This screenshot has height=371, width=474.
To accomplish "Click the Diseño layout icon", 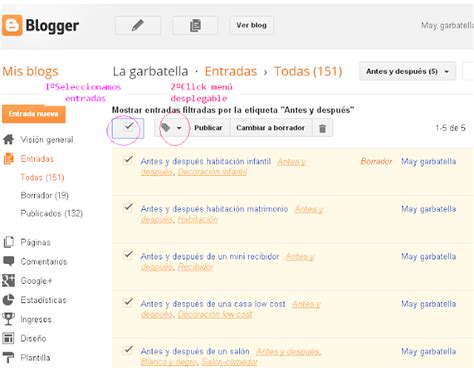I will 9,338.
